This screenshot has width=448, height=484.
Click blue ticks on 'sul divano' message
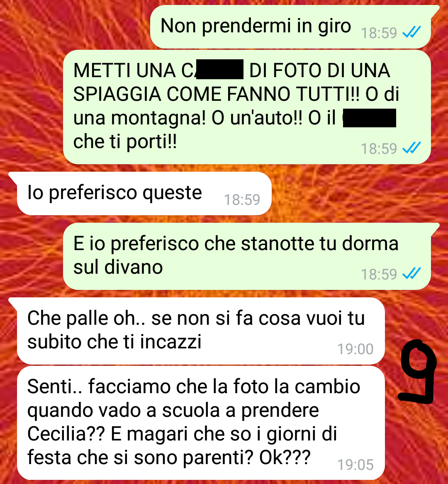pos(411,273)
